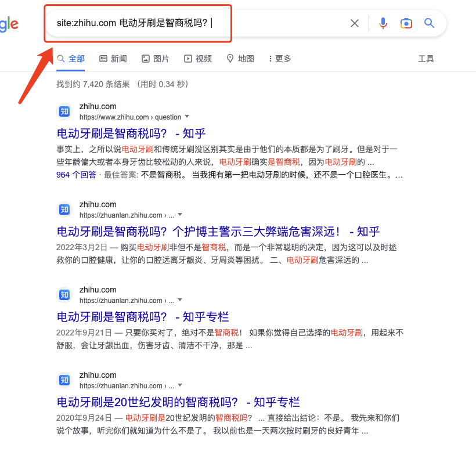Clear the search query with X icon
476x455 pixels.
[x=355, y=23]
